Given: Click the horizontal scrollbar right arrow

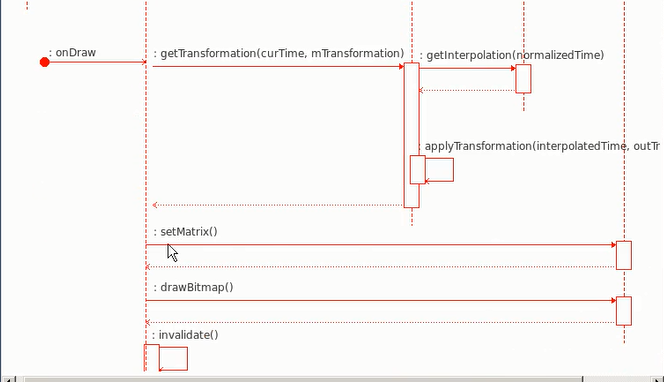Looking at the screenshot, I should click(x=656, y=379).
